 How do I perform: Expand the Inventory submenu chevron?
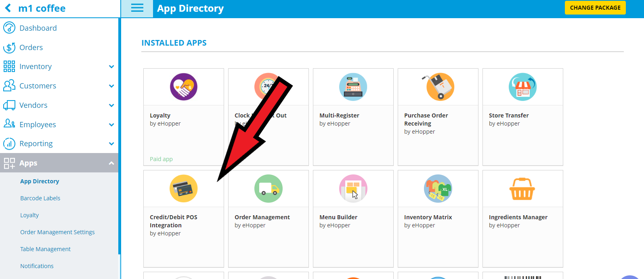pyautogui.click(x=111, y=67)
